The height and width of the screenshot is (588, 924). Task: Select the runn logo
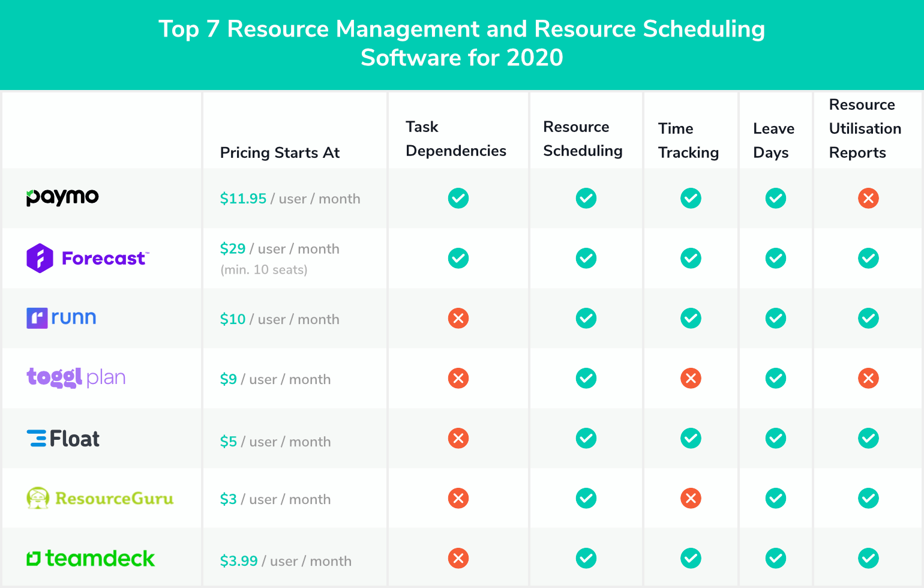(61, 318)
